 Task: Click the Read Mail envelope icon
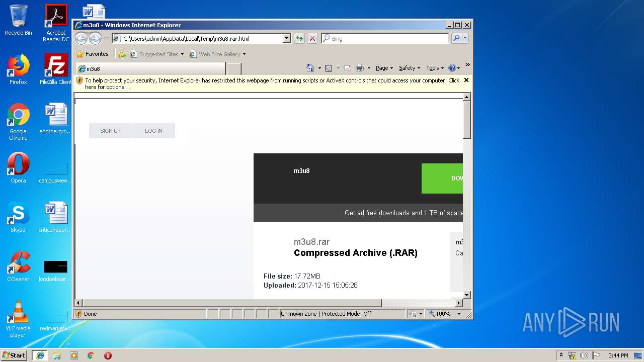(348, 68)
